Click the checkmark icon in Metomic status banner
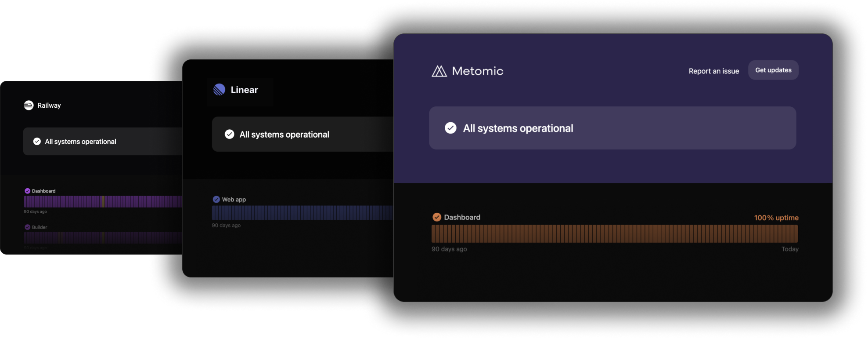The height and width of the screenshot is (339, 868). click(x=450, y=128)
